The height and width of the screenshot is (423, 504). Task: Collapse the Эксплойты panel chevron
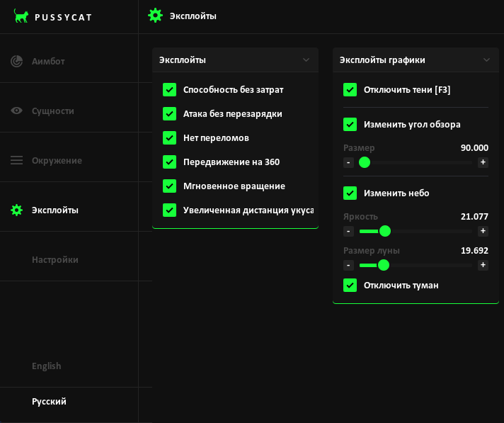point(306,60)
